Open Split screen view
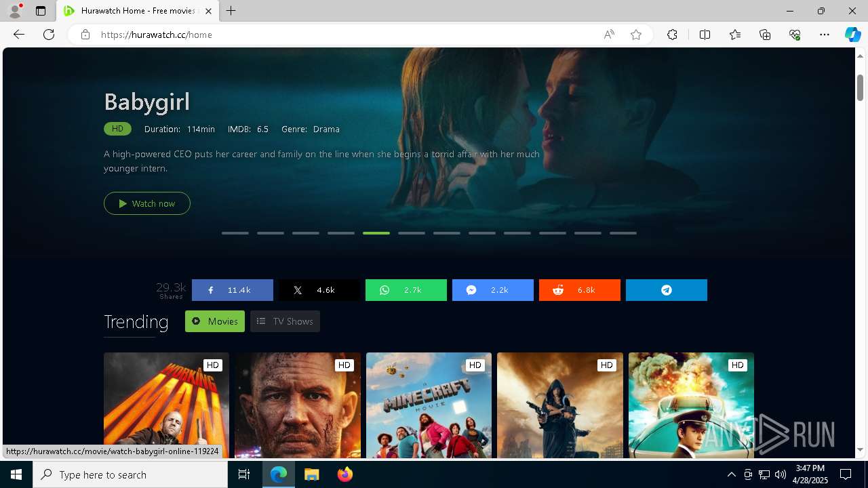The height and width of the screenshot is (488, 868). point(705,35)
